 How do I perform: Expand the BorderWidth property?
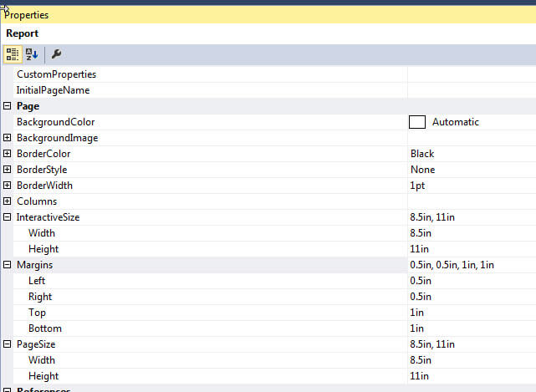point(8,186)
